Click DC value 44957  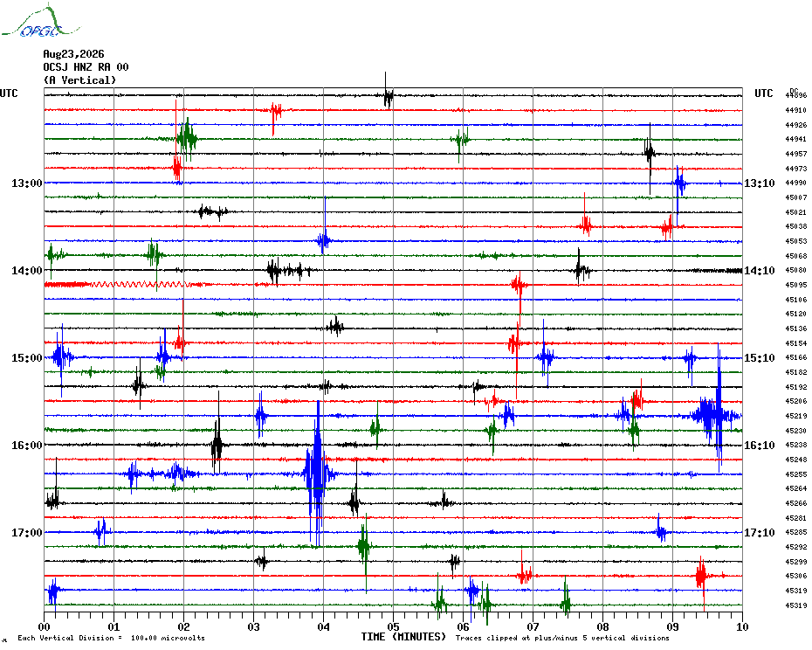pyautogui.click(x=796, y=154)
